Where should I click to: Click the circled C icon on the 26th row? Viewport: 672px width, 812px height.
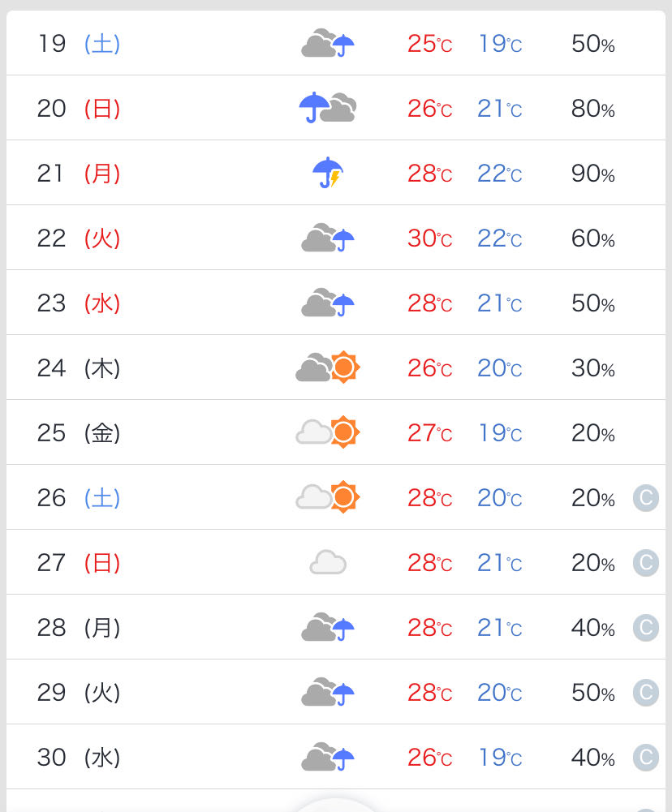pyautogui.click(x=645, y=497)
